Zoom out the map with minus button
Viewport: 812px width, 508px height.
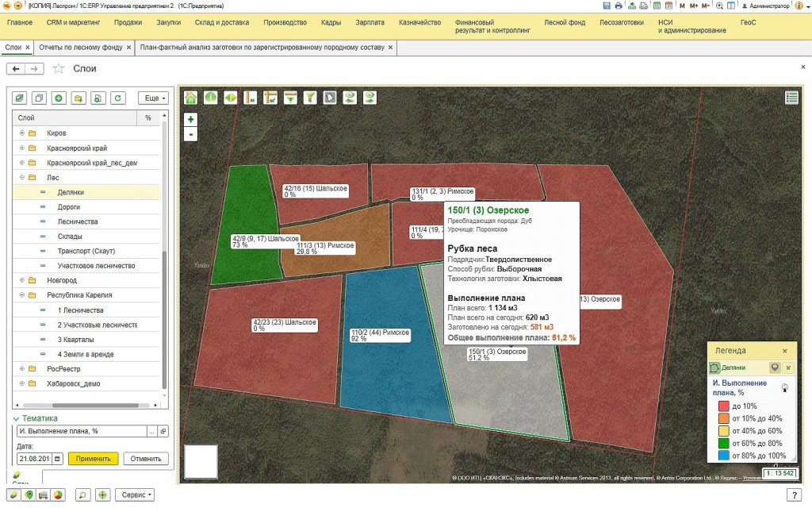coord(190,134)
